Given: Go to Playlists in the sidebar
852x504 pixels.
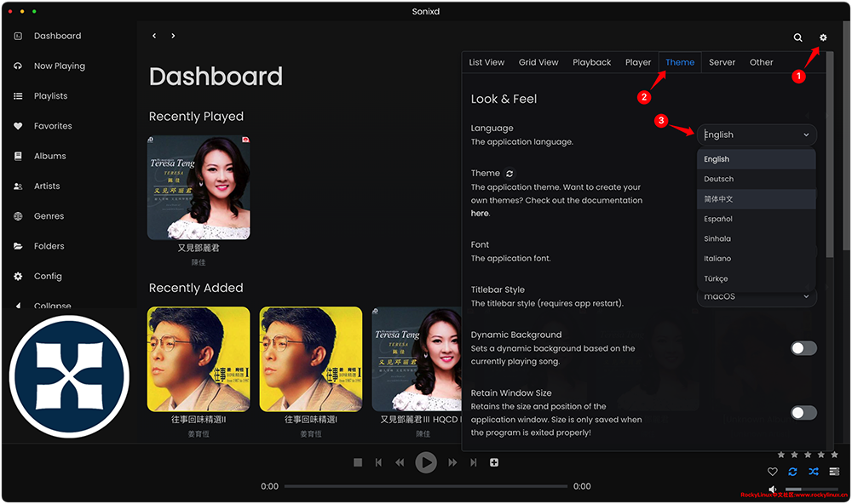Looking at the screenshot, I should click(50, 96).
